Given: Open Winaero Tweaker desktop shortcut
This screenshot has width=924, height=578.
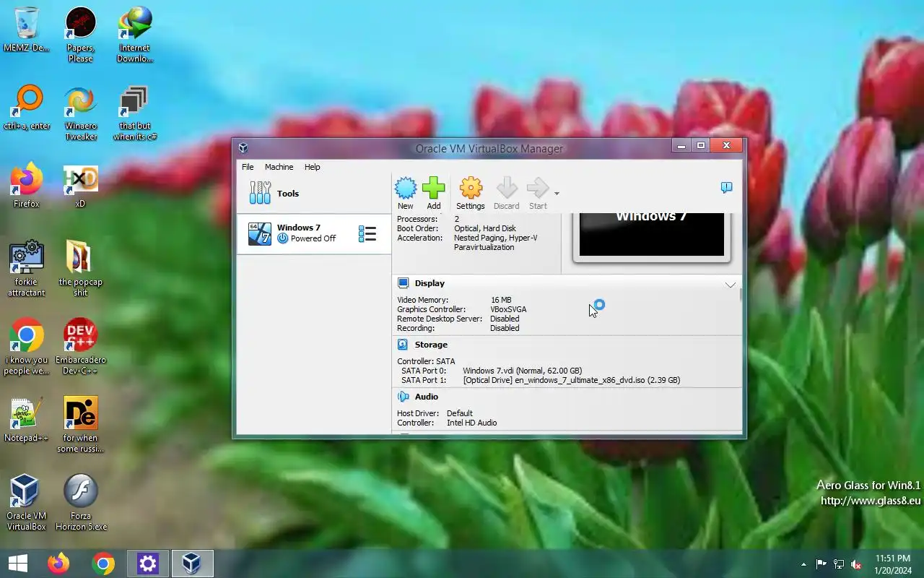Looking at the screenshot, I should 80,113.
